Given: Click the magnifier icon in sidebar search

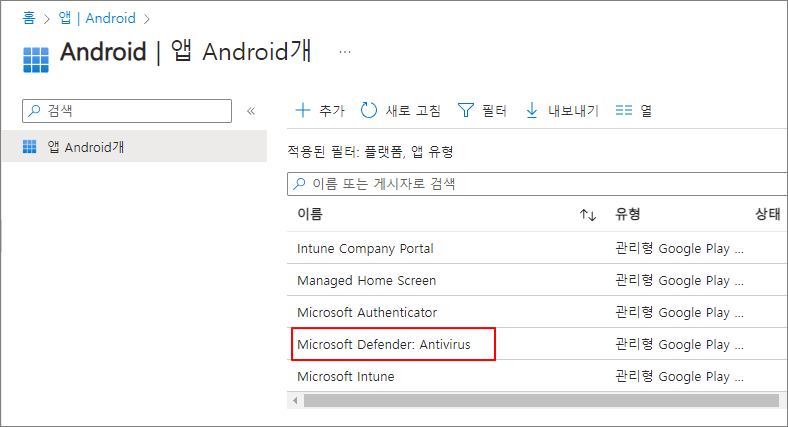Looking at the screenshot, I should [34, 111].
